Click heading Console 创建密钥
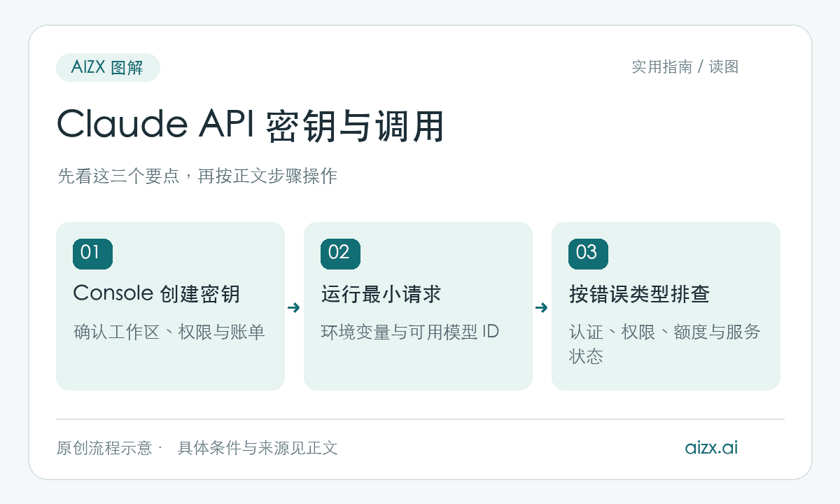Image resolution: width=840 pixels, height=504 pixels. point(156,294)
